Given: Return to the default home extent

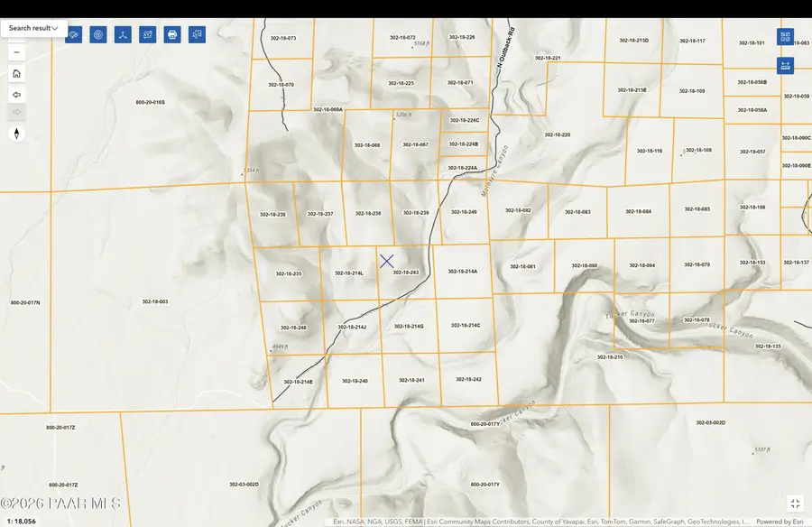Looking at the screenshot, I should [x=16, y=74].
